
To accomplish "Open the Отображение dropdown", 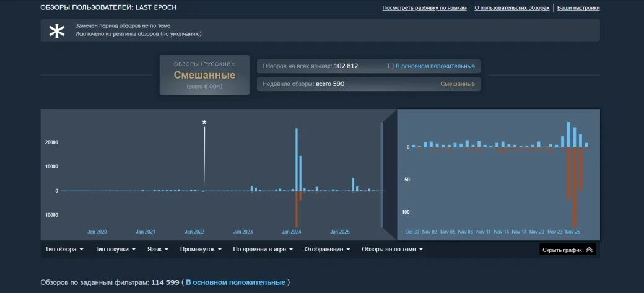I will [327, 250].
